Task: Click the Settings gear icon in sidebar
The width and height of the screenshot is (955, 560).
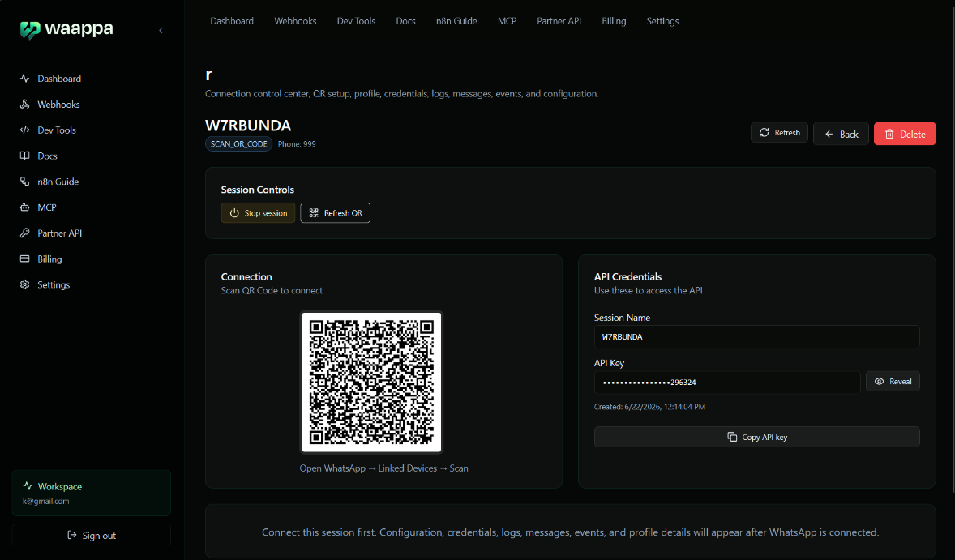Action: pyautogui.click(x=25, y=284)
